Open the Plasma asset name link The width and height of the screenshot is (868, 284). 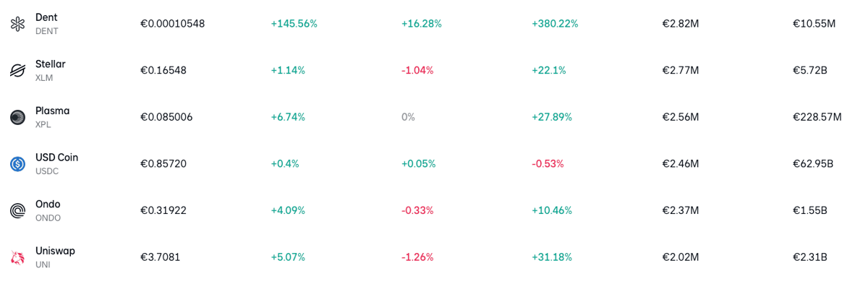click(x=53, y=111)
